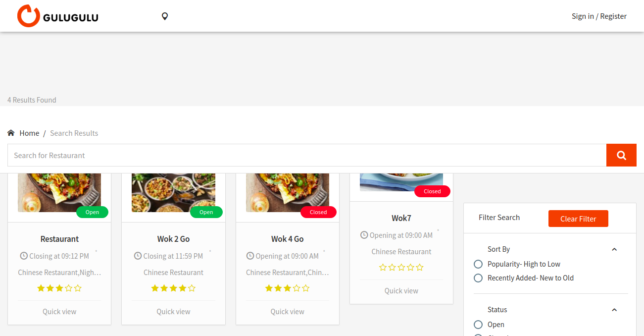Click the clock icon on Wok 2 Go
This screenshot has width=644, height=336.
click(138, 256)
